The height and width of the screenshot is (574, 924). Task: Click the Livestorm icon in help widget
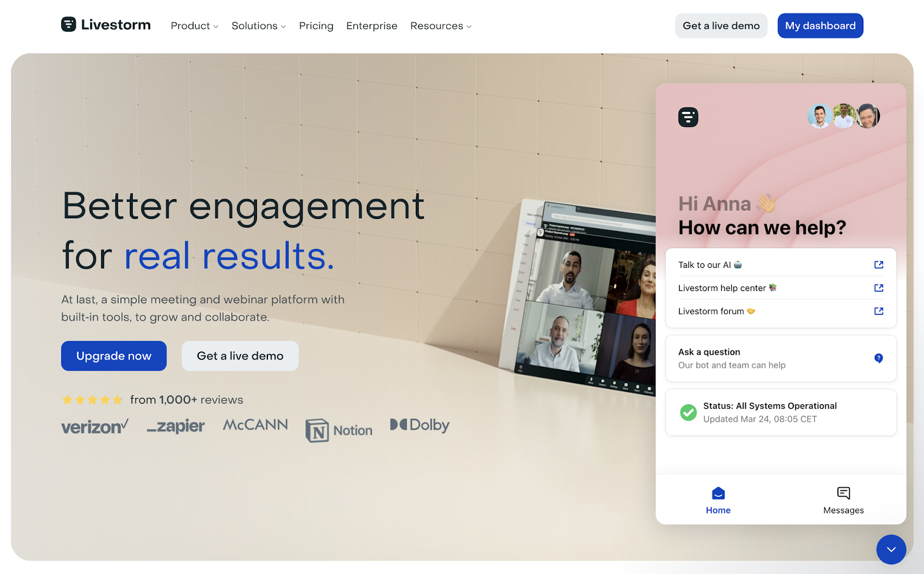pos(688,117)
